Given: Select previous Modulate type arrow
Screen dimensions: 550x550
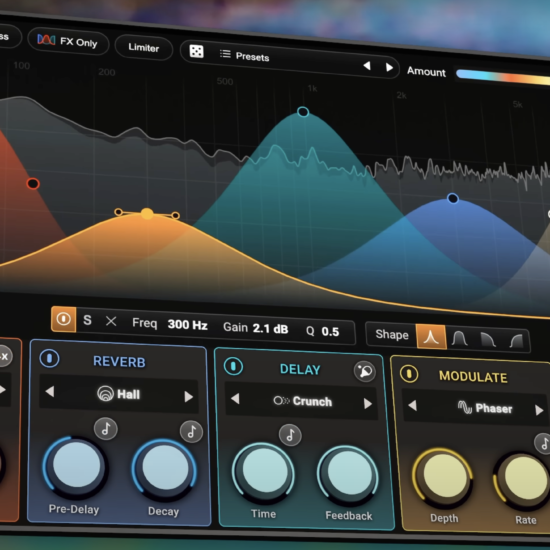Looking at the screenshot, I should pos(412,406).
